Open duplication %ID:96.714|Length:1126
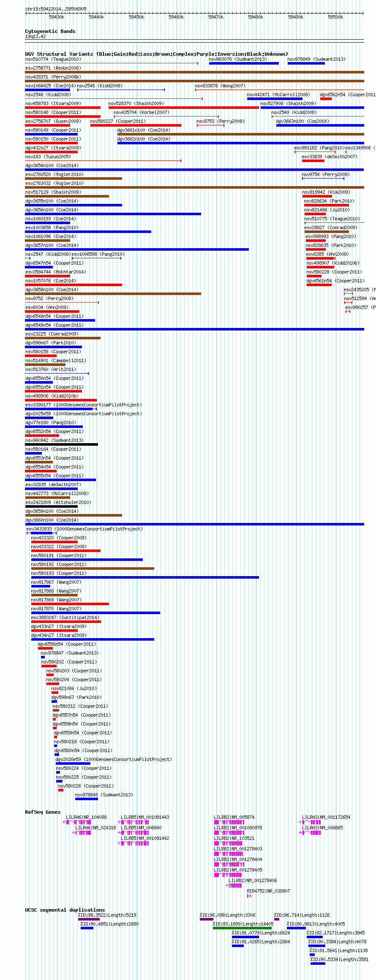The width and height of the screenshot is (376, 980). tap(302, 915)
